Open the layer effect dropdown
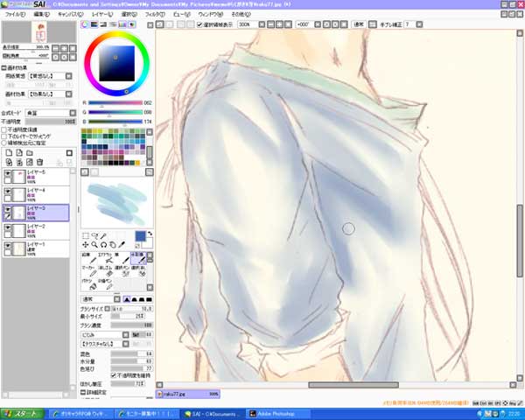The height and width of the screenshot is (420, 525). [50, 94]
